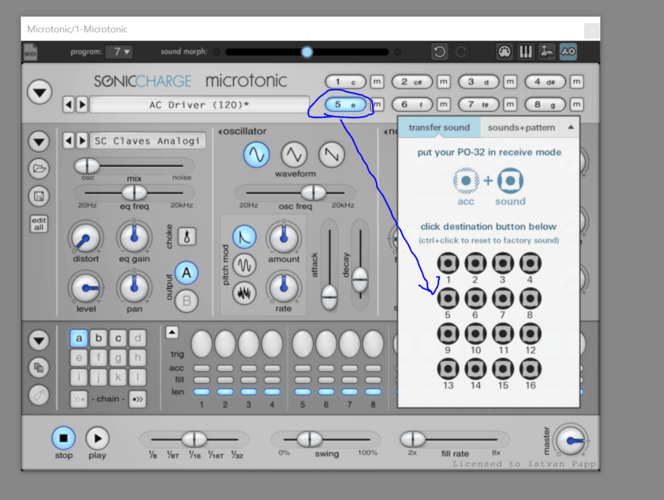Click the osc freq slider handle
The image size is (664, 500).
click(x=313, y=192)
